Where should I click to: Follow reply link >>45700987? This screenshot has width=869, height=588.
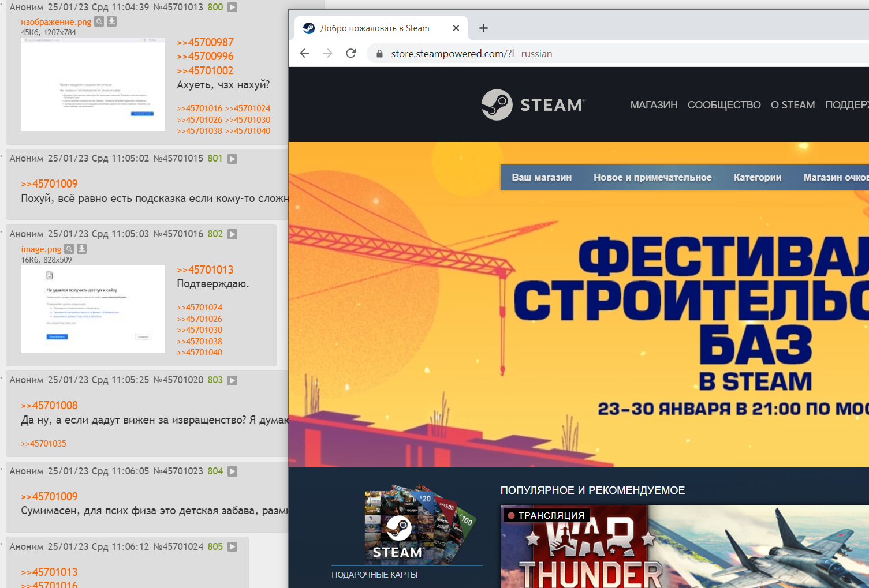205,42
